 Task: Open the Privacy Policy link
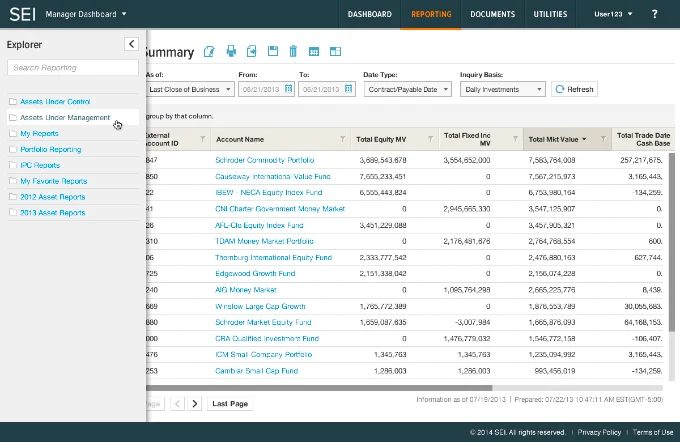pyautogui.click(x=599, y=432)
